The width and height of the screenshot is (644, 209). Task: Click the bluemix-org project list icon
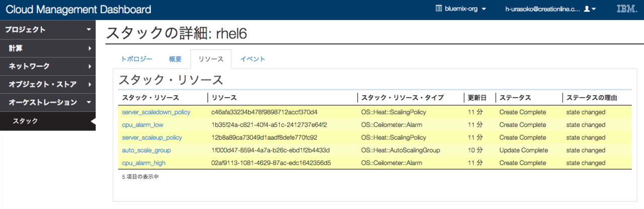tap(439, 9)
